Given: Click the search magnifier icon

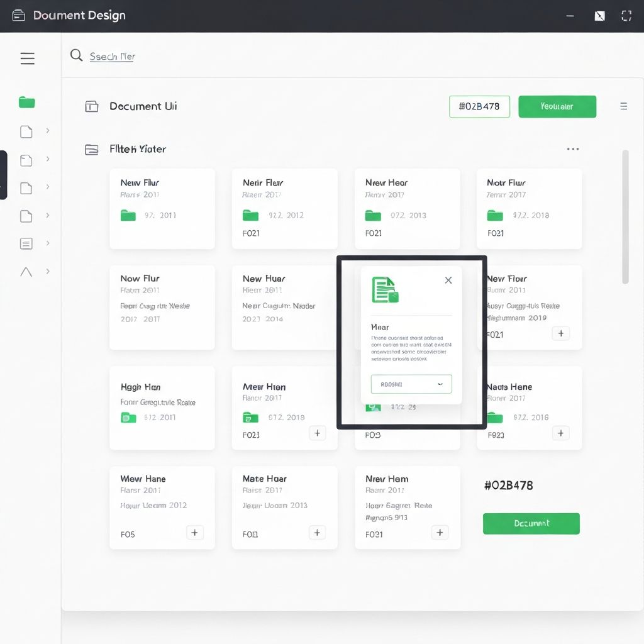Looking at the screenshot, I should pyautogui.click(x=77, y=55).
